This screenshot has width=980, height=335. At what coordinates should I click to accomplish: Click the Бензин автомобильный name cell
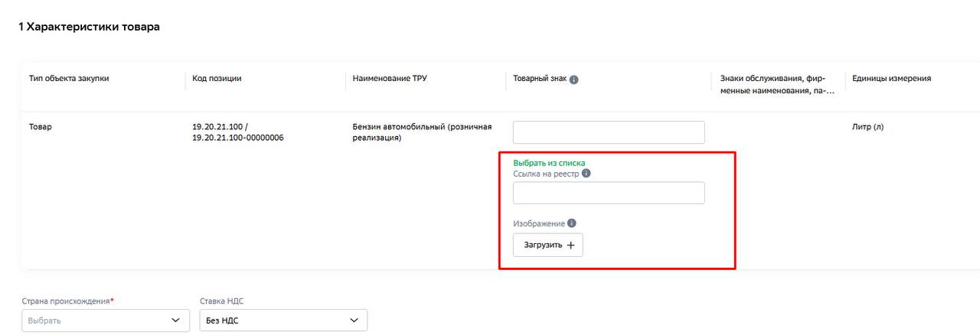[422, 132]
